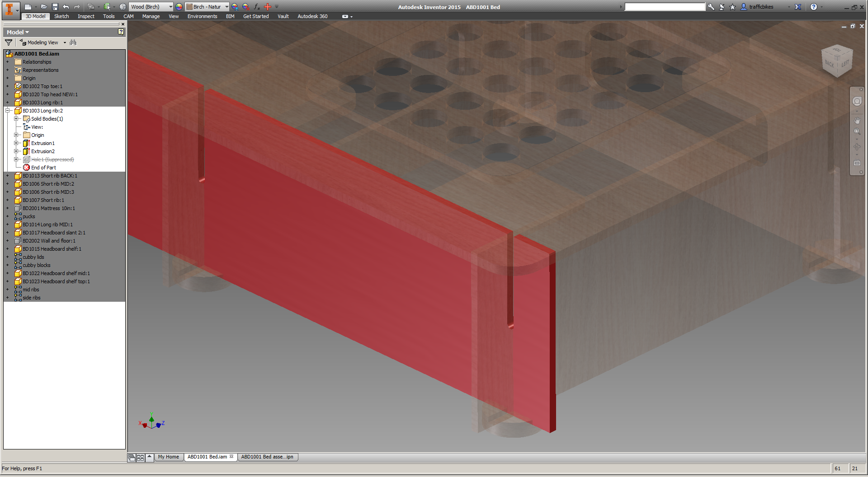Expand the Extrusion2 feature node
868x477 pixels.
click(16, 151)
